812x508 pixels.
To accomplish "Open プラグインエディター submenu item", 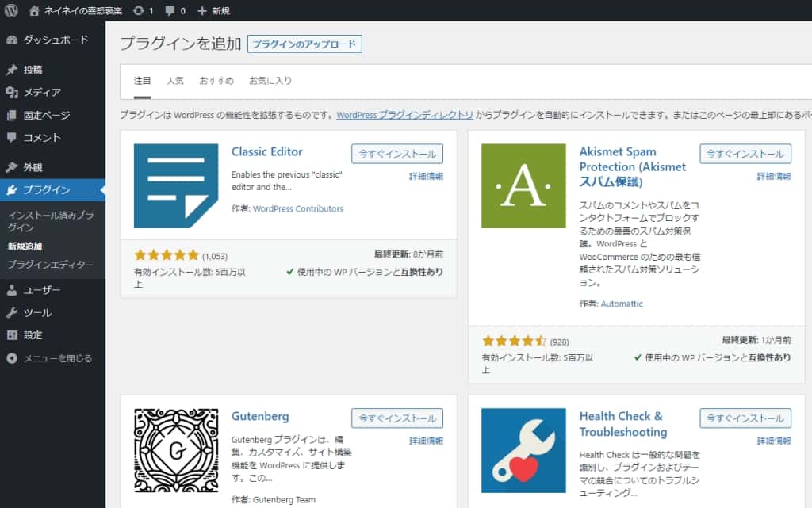I will (50, 265).
